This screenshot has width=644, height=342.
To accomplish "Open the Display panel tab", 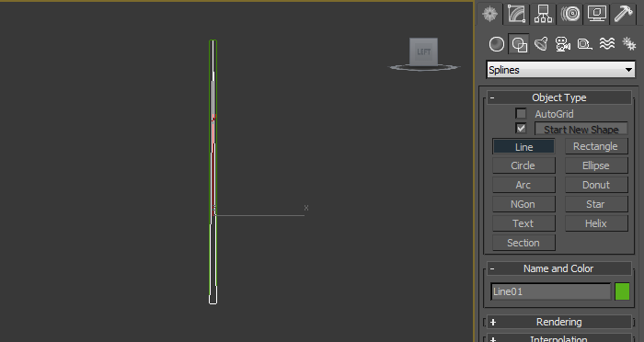I will (x=596, y=14).
